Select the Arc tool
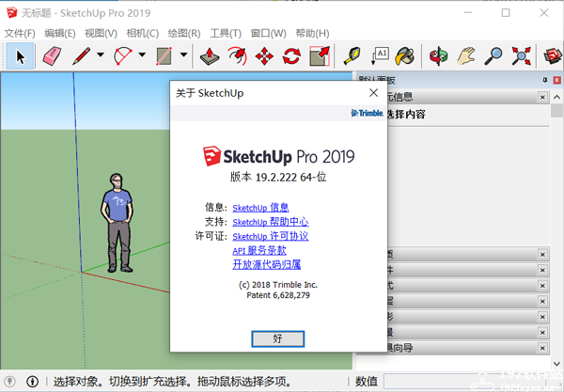 point(123,56)
